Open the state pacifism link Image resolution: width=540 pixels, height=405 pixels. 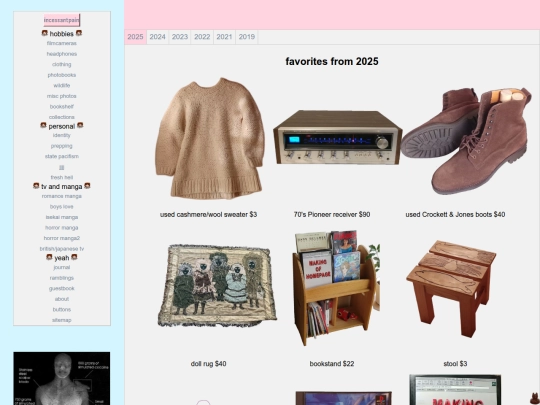tap(62, 156)
